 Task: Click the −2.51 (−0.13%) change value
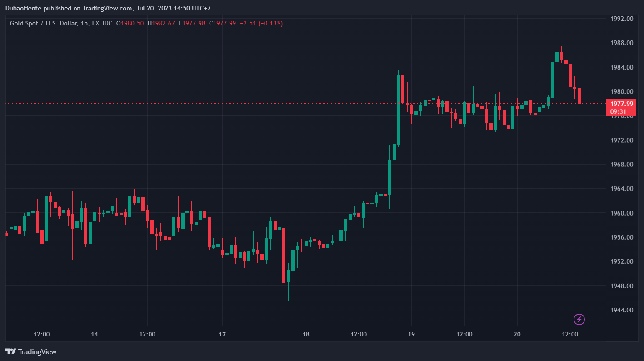coord(261,23)
